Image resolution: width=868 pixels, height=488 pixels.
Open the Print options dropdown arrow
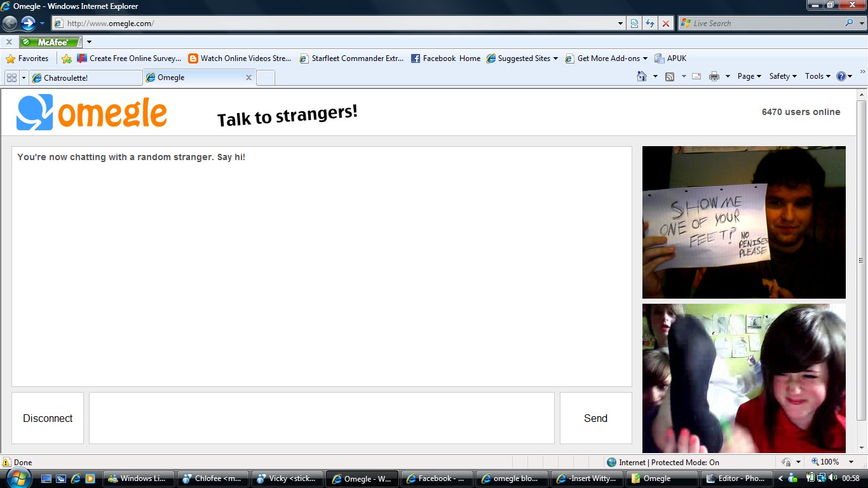tap(728, 76)
